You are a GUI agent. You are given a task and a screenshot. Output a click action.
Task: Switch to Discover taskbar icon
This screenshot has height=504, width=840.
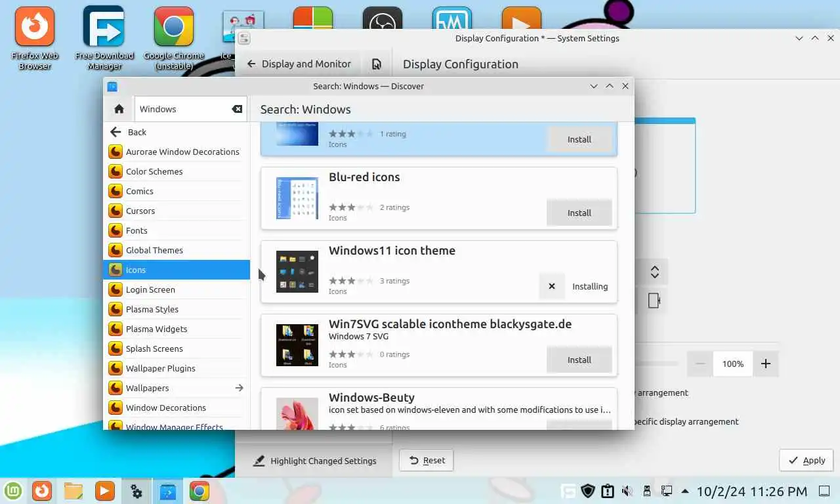coord(168,491)
